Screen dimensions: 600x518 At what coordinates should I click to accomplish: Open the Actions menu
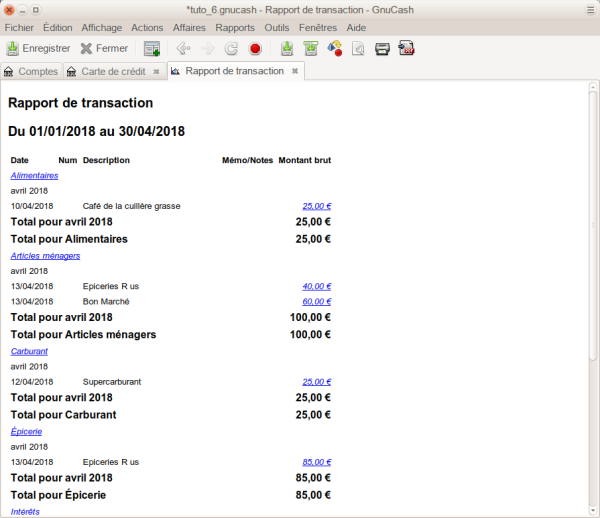[147, 28]
